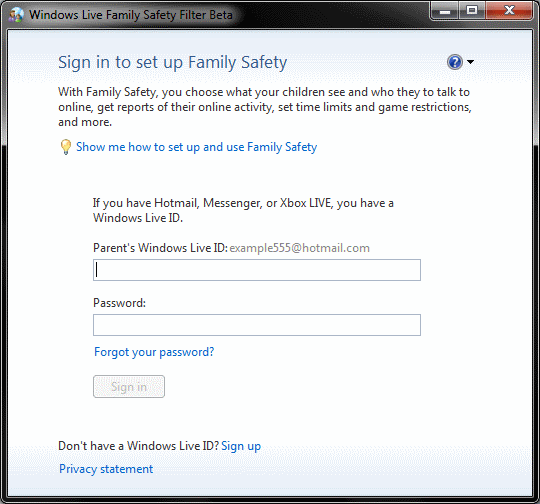Click the lightbulb tip icon
The image size is (540, 504).
pos(65,147)
